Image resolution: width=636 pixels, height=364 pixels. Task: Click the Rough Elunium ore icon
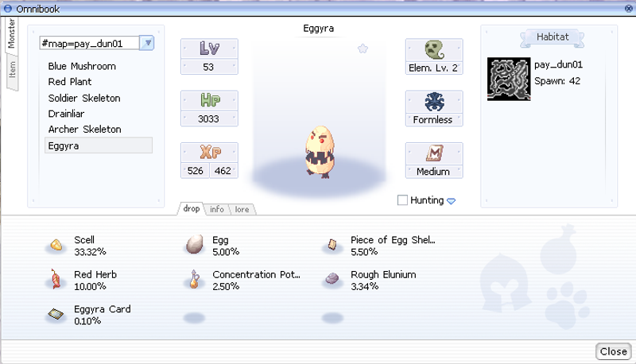332,278
